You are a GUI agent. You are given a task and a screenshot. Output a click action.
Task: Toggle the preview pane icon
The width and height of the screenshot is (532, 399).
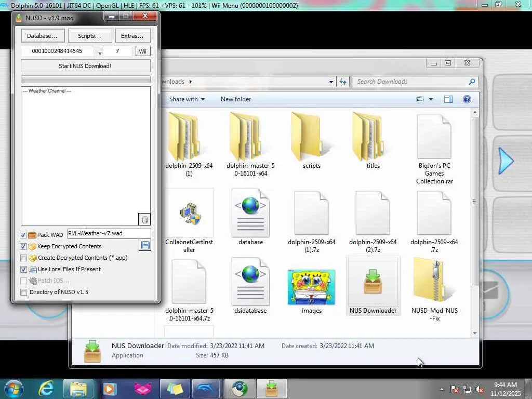448,99
